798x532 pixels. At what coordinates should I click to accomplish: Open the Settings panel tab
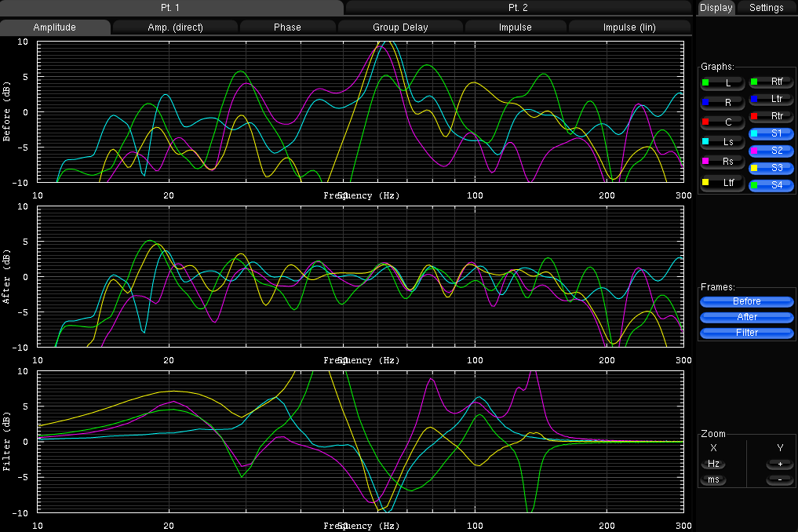pos(766,8)
